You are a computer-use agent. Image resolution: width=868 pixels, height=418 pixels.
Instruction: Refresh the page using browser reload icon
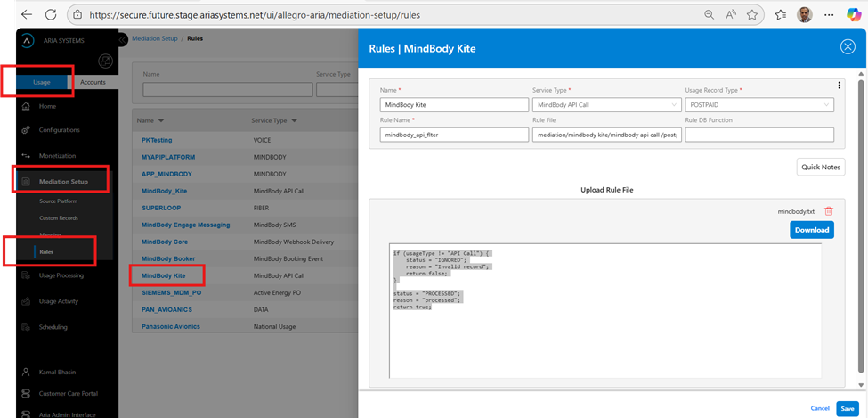(x=51, y=15)
